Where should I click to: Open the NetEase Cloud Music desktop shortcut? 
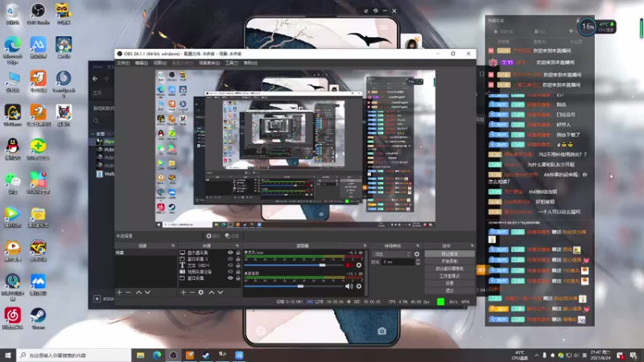(x=12, y=318)
